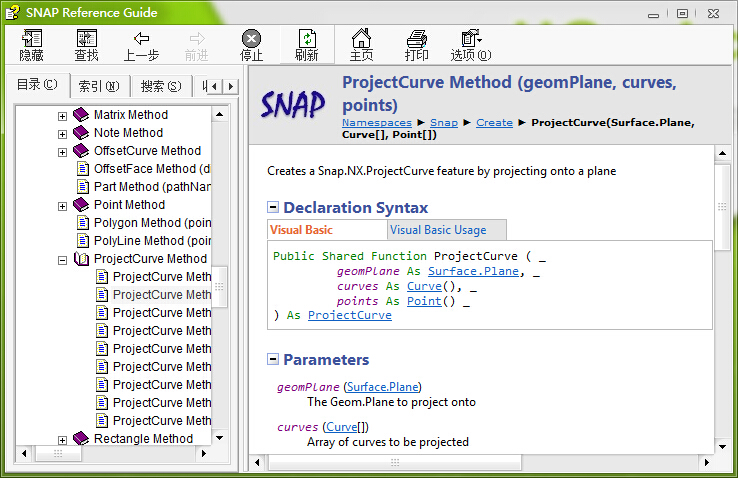Expand the Rectangle Method tree node
Screen dimensions: 738x478
[x=62, y=440]
